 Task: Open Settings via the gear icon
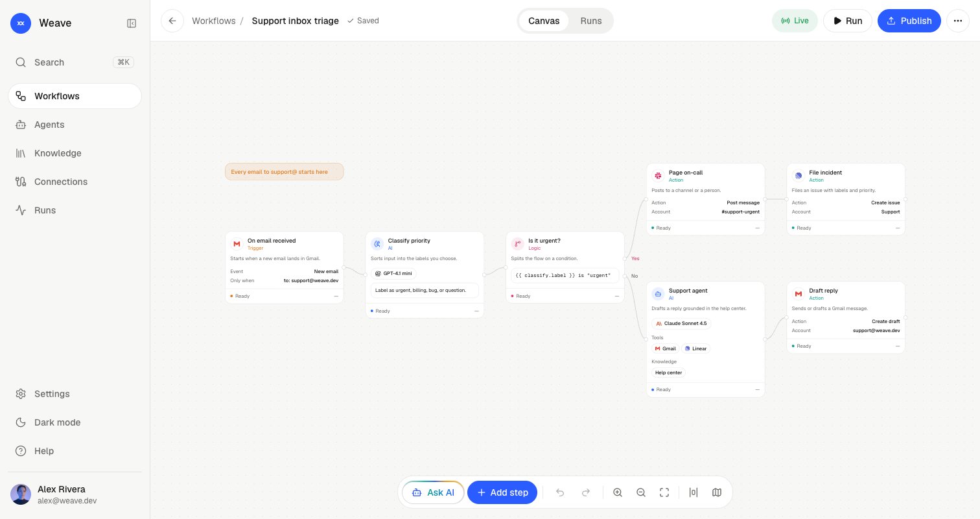pyautogui.click(x=21, y=394)
